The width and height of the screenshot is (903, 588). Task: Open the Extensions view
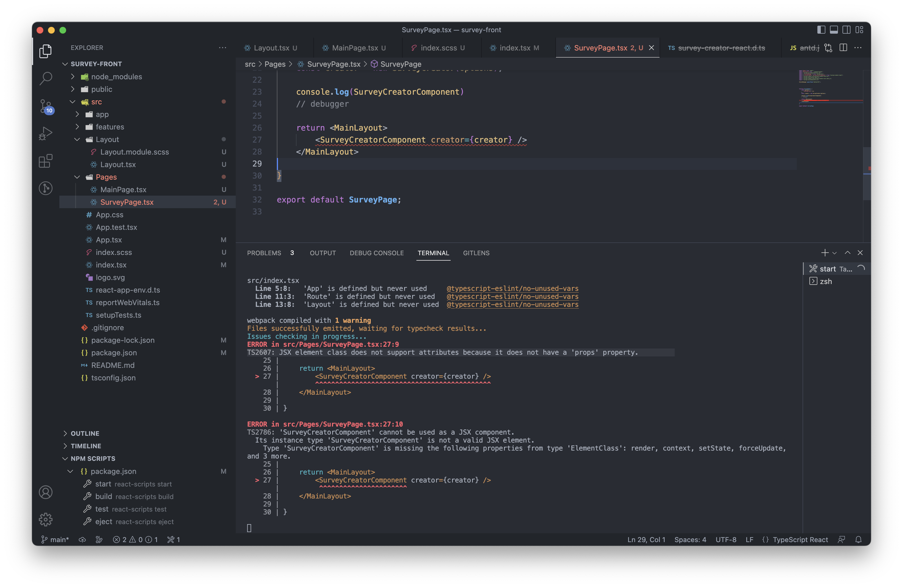45,161
